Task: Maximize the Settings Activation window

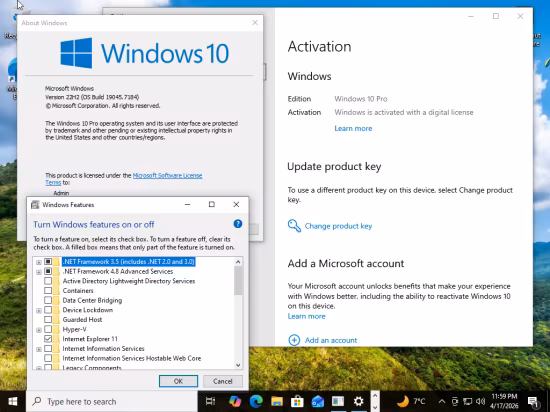Action: (x=496, y=16)
